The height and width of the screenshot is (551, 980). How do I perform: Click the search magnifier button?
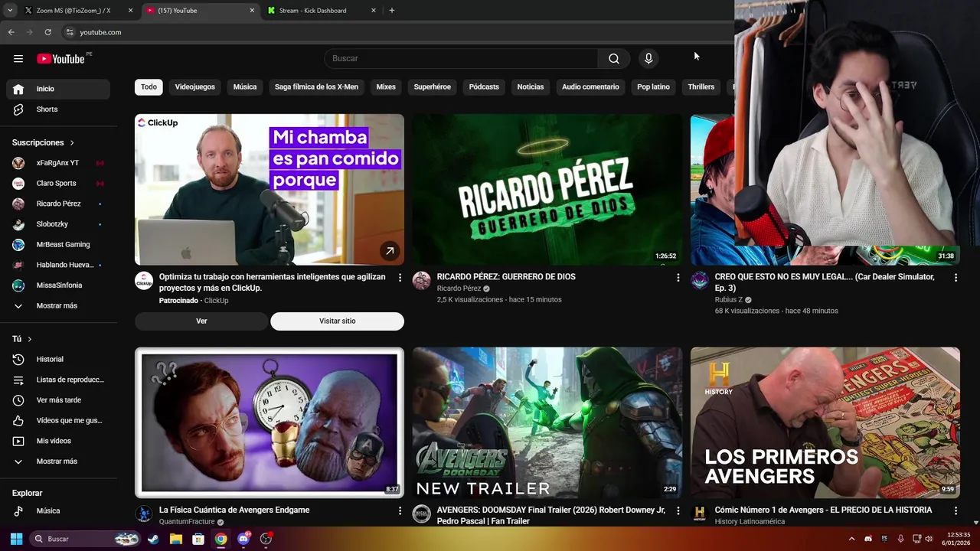614,59
